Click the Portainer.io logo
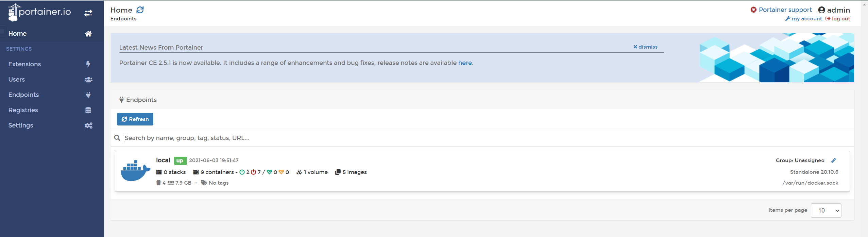The height and width of the screenshot is (237, 868). pyautogui.click(x=40, y=12)
